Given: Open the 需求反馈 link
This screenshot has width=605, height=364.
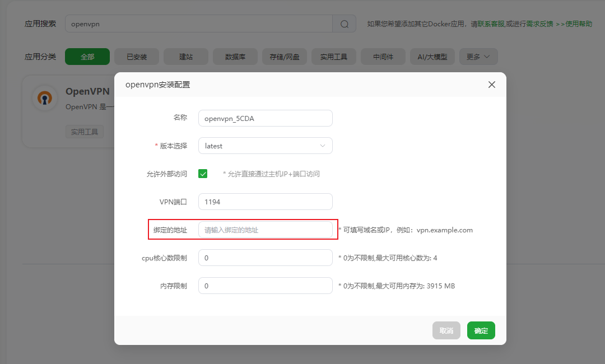Looking at the screenshot, I should click(539, 24).
